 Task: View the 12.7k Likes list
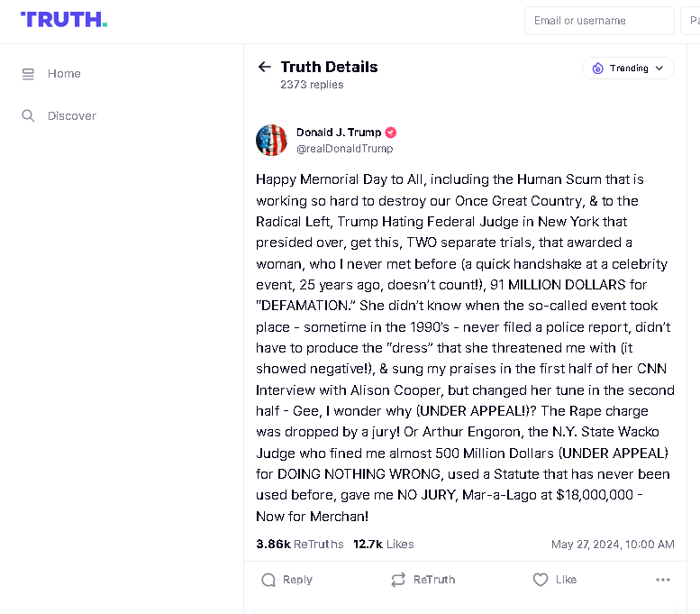(x=384, y=544)
